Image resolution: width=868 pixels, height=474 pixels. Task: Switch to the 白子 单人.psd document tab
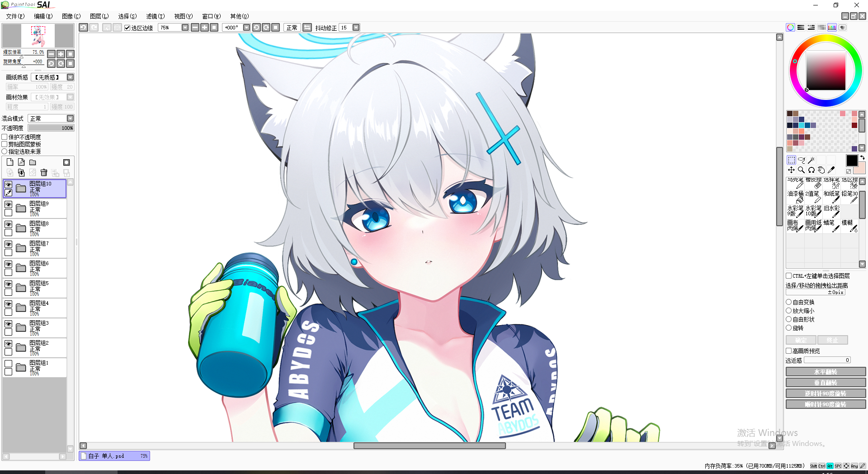tap(114, 456)
